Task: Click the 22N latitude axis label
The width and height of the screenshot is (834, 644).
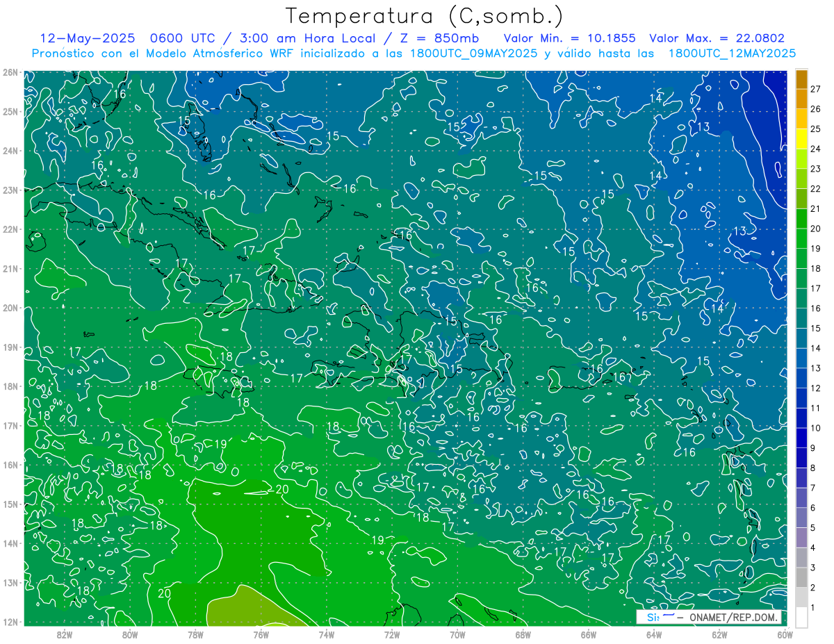Action: pyautogui.click(x=10, y=229)
